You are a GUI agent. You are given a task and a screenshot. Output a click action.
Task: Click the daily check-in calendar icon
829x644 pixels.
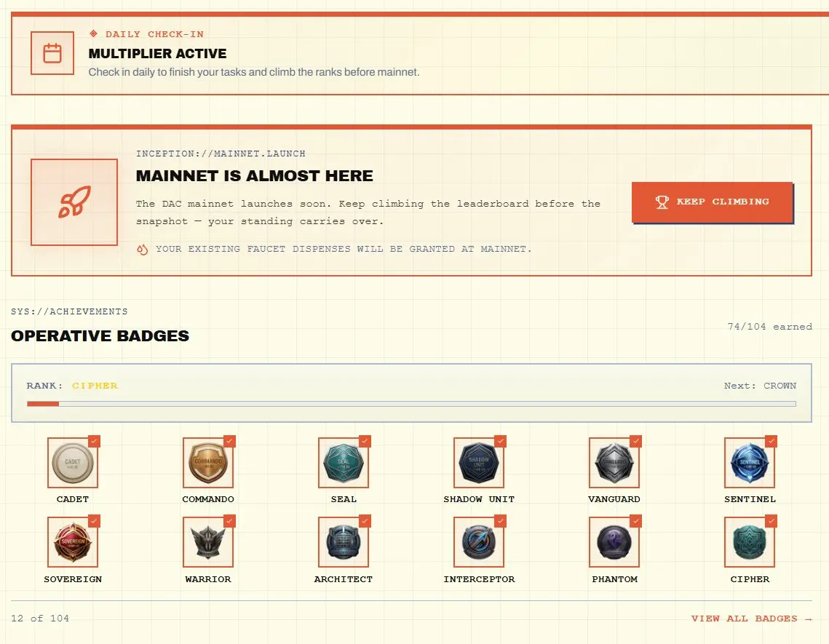pos(52,53)
